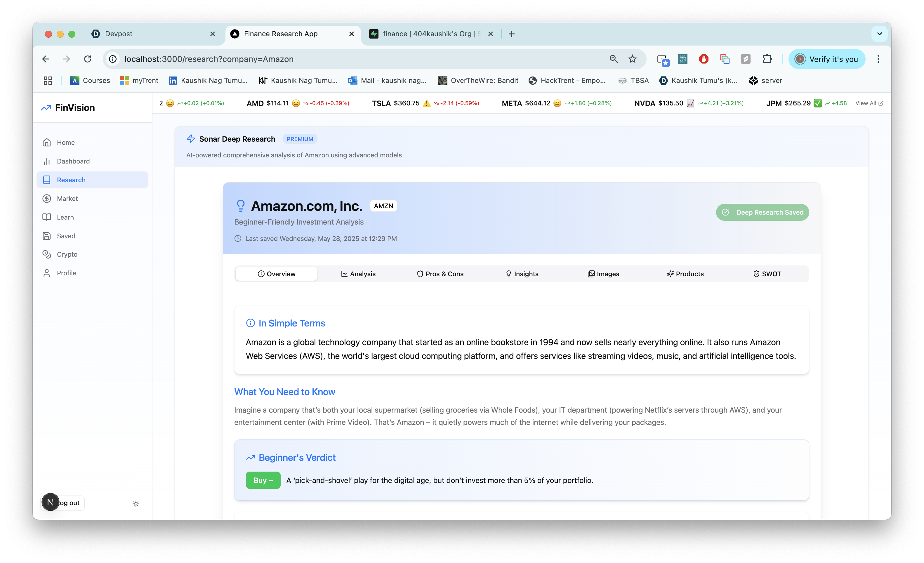Screen dimensions: 924x563
Task: Open the Saved sidebar item
Action: (66, 236)
